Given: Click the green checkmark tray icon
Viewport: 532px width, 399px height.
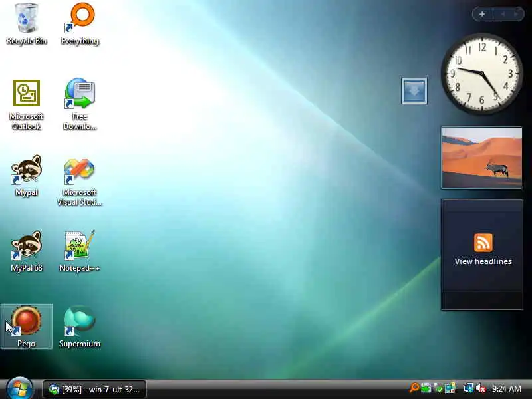Looking at the screenshot, I should 438,388.
